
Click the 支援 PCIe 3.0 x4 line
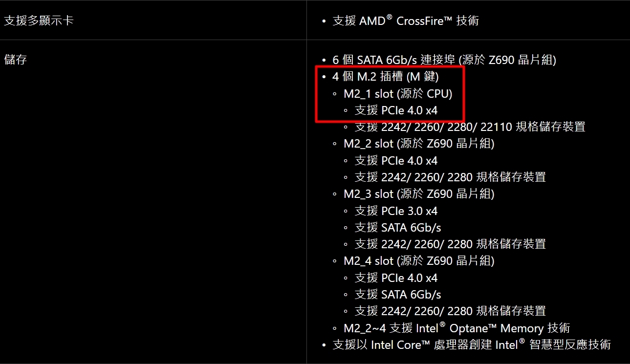396,211
